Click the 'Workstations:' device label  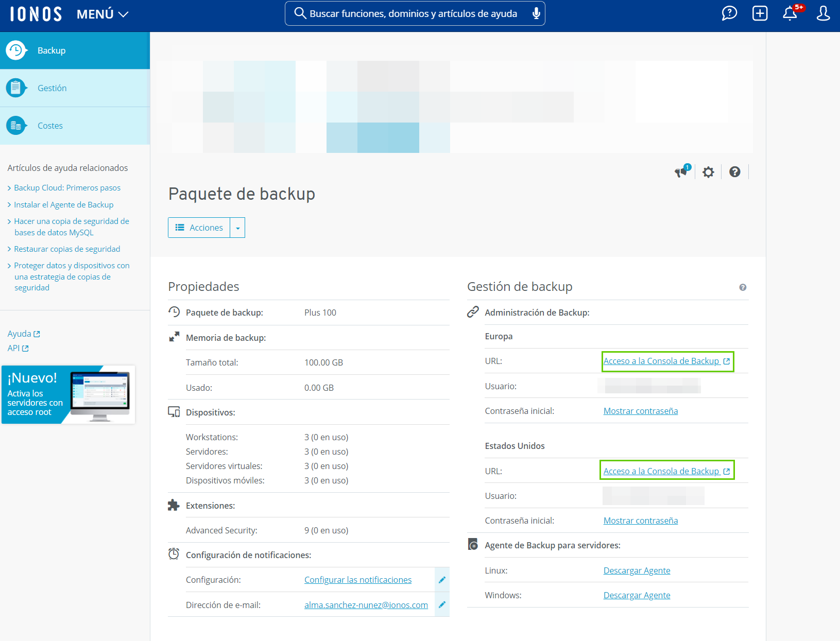tap(212, 437)
